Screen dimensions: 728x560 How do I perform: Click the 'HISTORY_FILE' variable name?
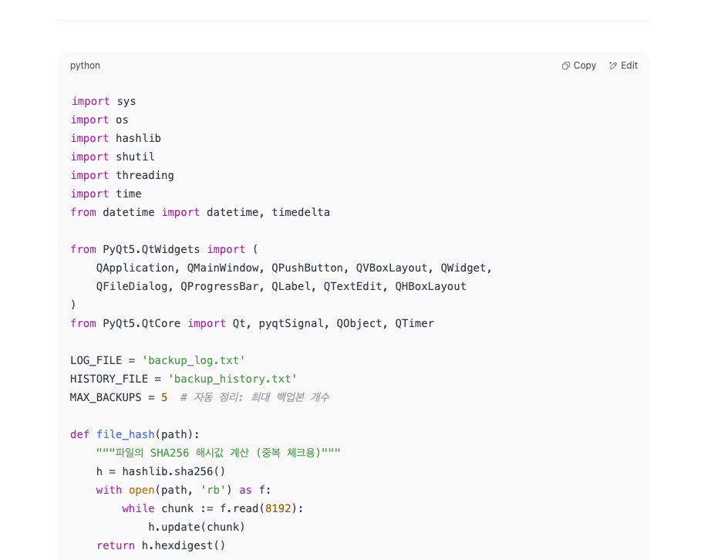click(109, 380)
